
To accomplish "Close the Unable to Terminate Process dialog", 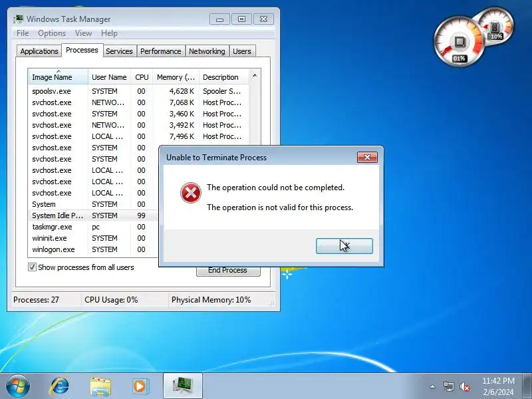I will pos(367,157).
